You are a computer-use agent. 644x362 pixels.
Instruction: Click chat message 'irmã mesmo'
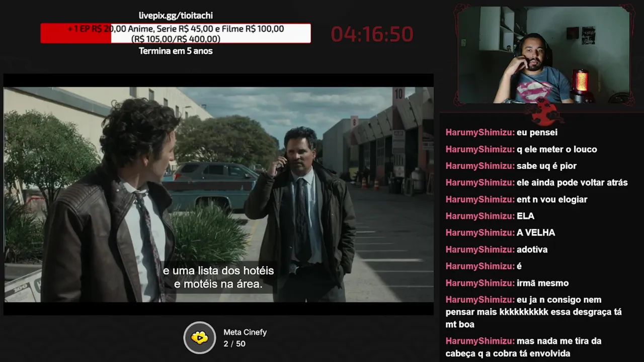(x=542, y=283)
